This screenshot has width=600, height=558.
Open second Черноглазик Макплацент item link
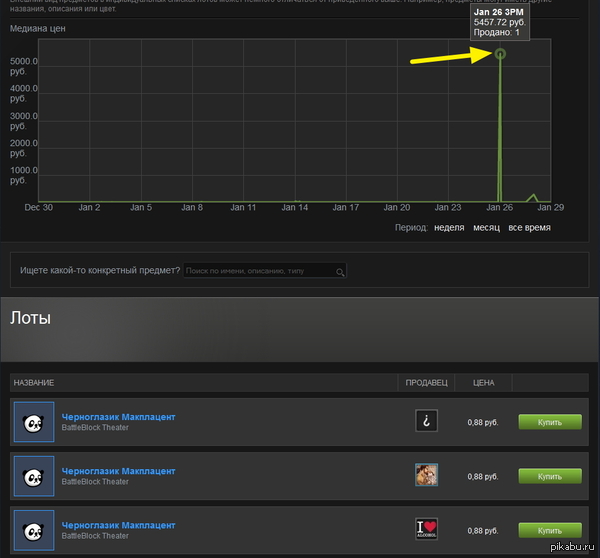[x=118, y=471]
